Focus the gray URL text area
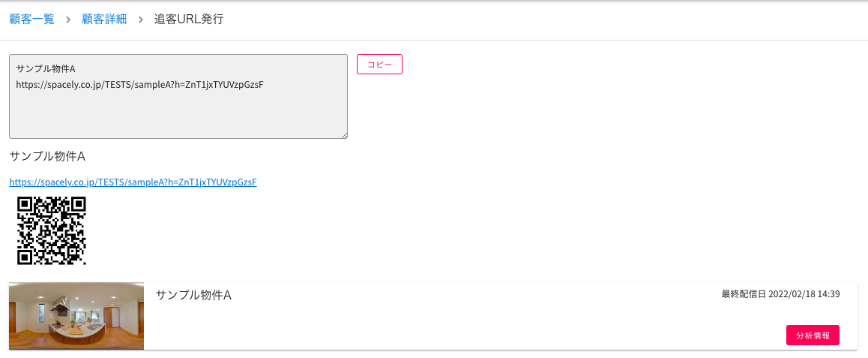The width and height of the screenshot is (868, 358). pos(178,96)
